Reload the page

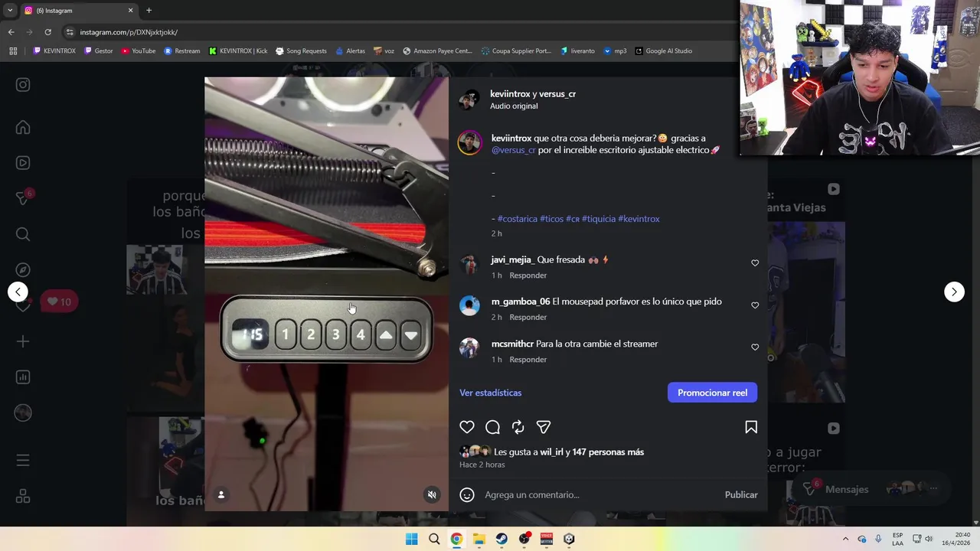[x=47, y=32]
